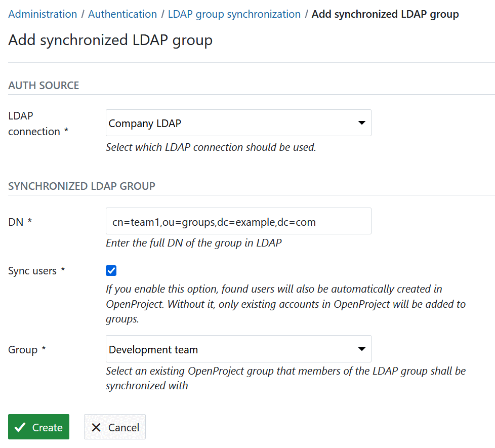Navigate to Administration via breadcrumb
This screenshot has width=495, height=448.
tap(43, 14)
